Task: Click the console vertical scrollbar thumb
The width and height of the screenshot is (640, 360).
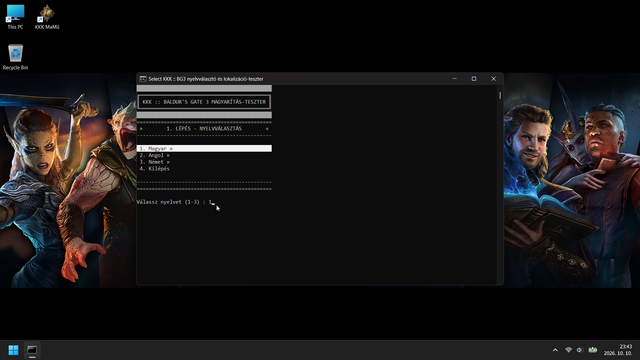Action: pyautogui.click(x=500, y=96)
